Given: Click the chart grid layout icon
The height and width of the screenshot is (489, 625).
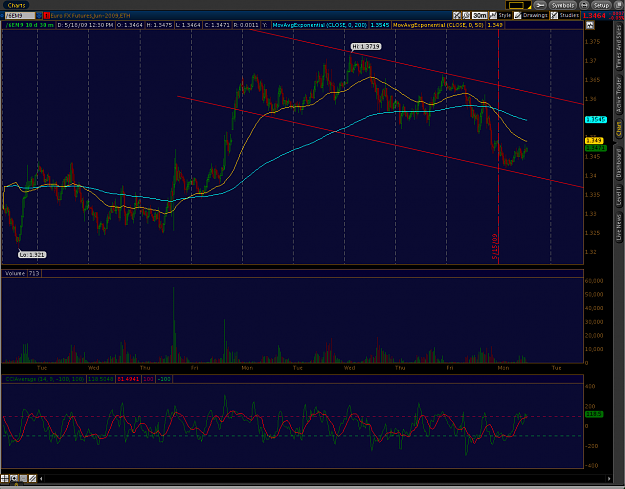Looking at the screenshot, I should (4, 479).
